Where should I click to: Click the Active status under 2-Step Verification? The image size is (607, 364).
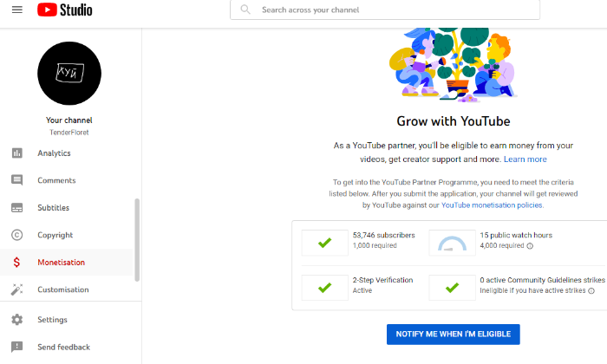click(362, 290)
